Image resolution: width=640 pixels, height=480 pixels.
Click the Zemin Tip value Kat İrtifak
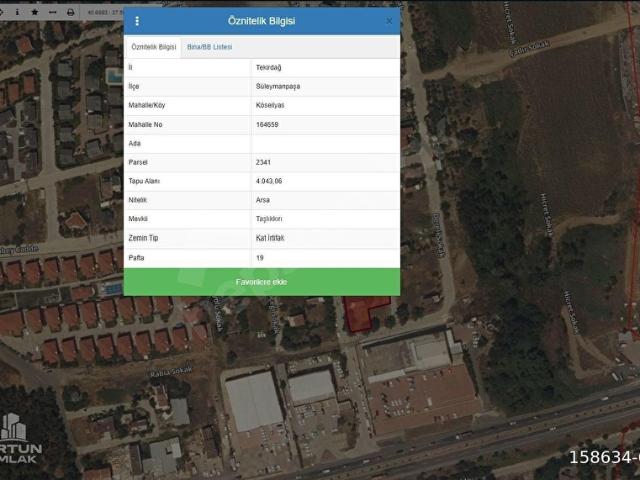(270, 238)
